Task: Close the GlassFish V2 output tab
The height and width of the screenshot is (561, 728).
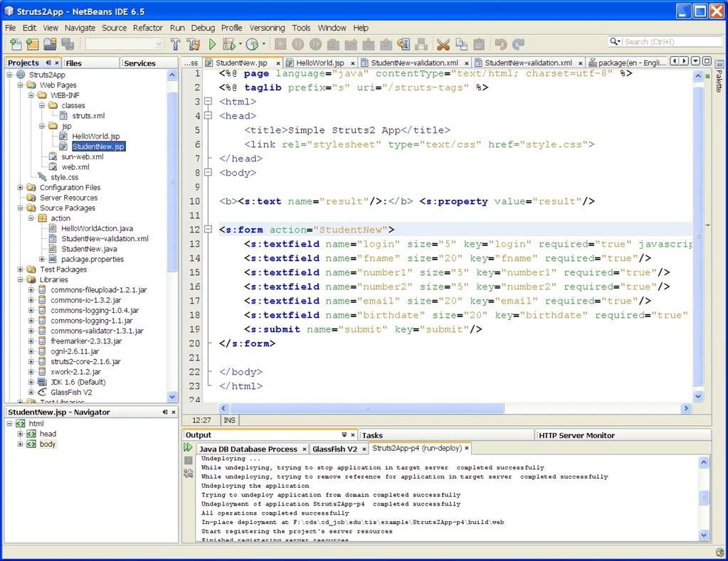Action: tap(364, 449)
